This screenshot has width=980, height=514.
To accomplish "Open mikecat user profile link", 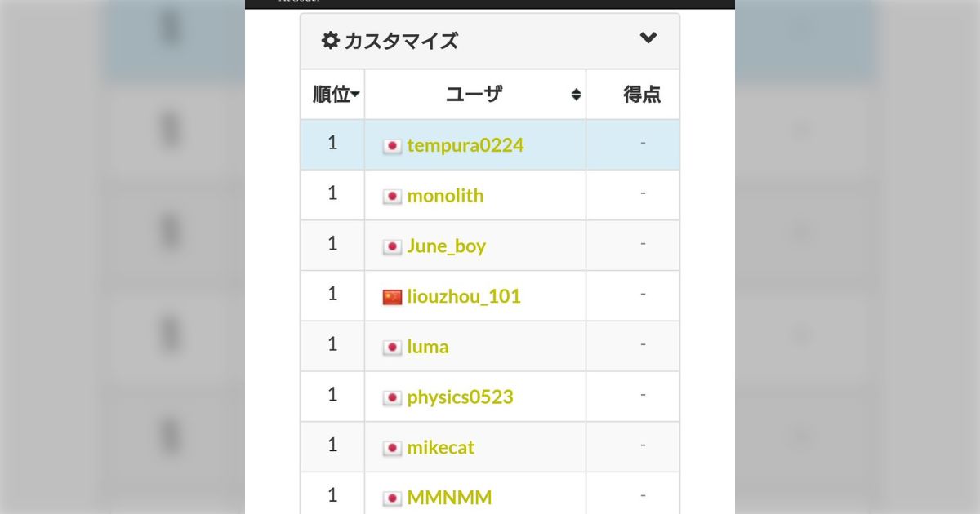I will [x=440, y=448].
